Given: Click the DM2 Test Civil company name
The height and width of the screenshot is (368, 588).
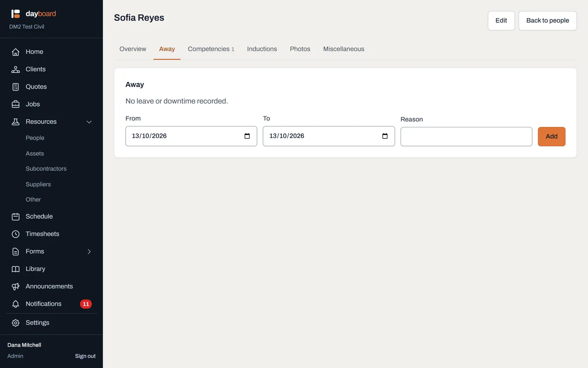Looking at the screenshot, I should click(x=27, y=26).
